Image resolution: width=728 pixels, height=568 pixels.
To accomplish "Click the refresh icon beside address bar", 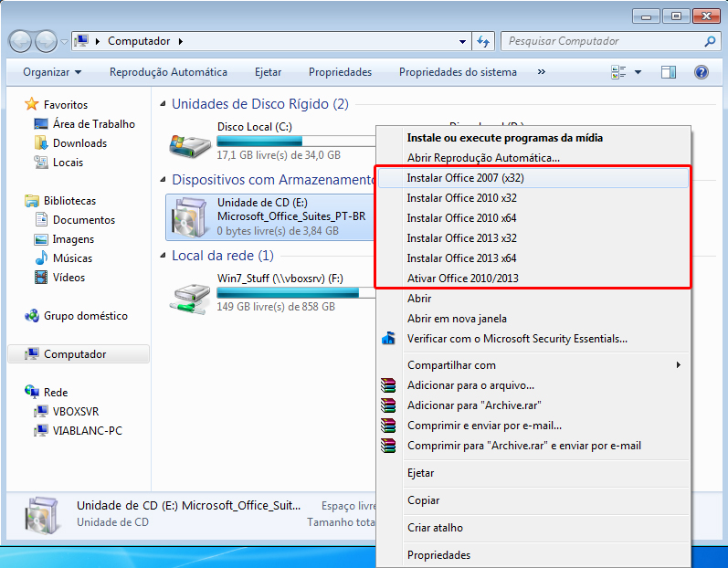I will pyautogui.click(x=483, y=41).
